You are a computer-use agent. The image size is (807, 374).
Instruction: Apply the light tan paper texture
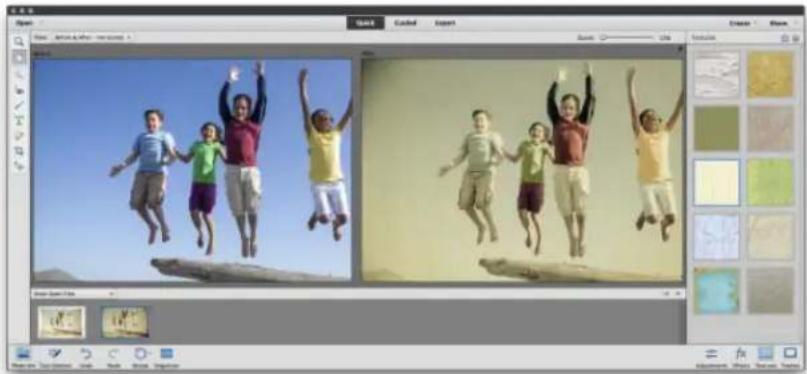point(770,237)
